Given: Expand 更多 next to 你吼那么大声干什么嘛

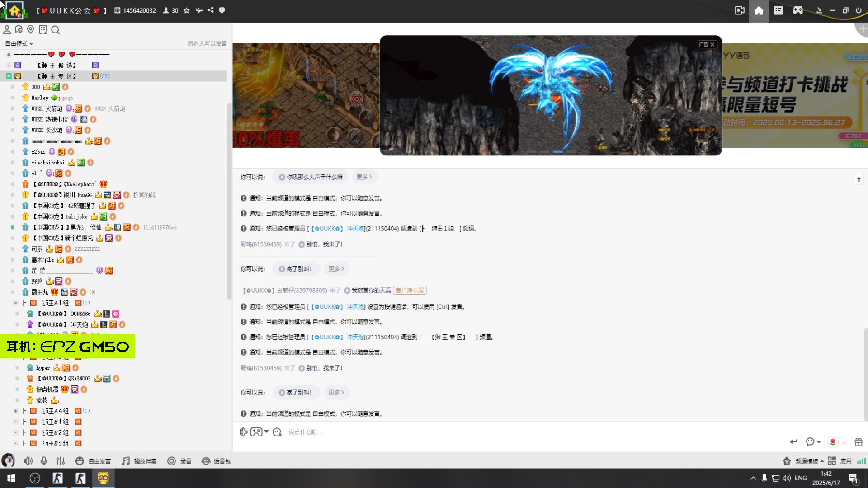Looking at the screenshot, I should tap(364, 177).
